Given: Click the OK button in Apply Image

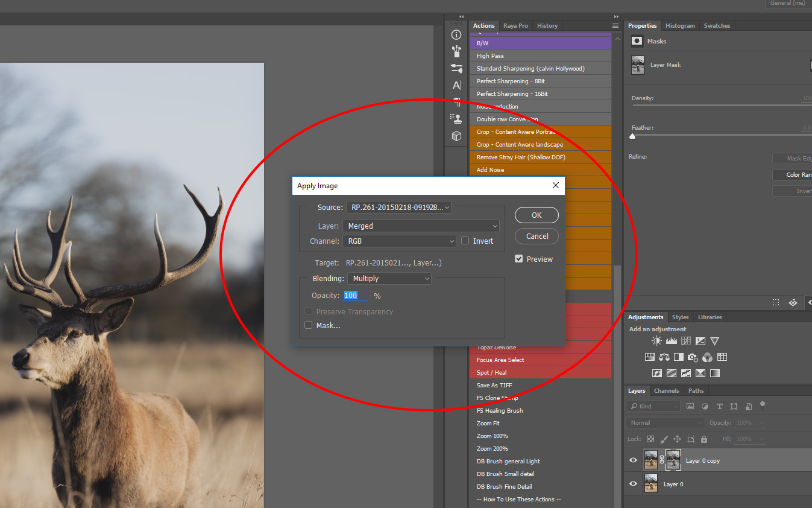Looking at the screenshot, I should pyautogui.click(x=536, y=215).
